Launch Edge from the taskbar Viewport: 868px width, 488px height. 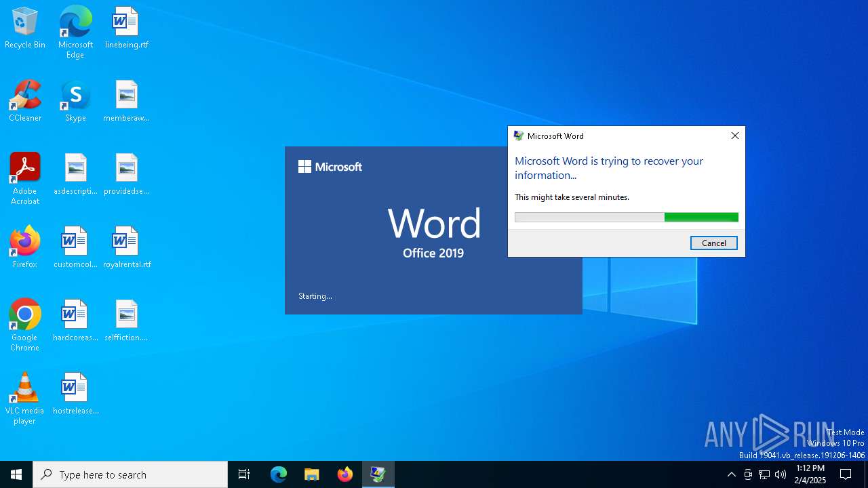point(279,474)
